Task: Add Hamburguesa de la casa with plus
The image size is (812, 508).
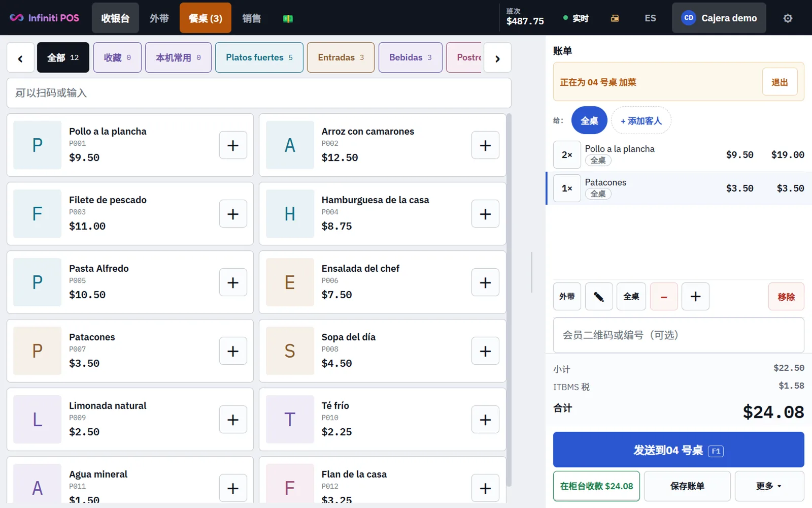Action: pos(485,214)
